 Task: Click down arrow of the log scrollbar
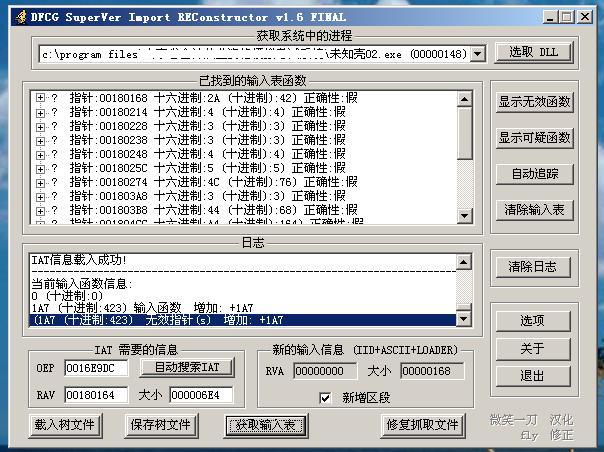coord(463,319)
